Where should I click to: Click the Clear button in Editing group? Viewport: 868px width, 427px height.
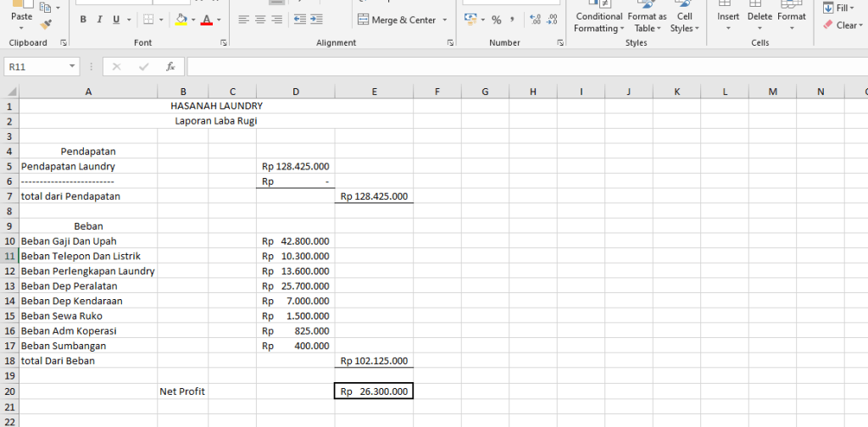coord(840,25)
